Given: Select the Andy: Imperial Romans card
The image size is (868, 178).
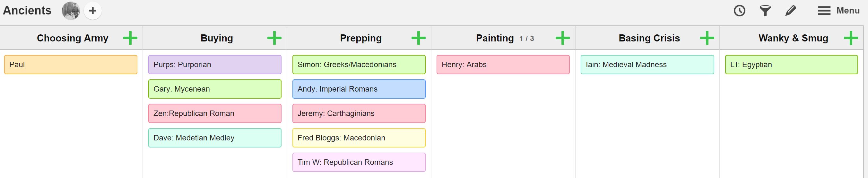Looking at the screenshot, I should [x=359, y=89].
